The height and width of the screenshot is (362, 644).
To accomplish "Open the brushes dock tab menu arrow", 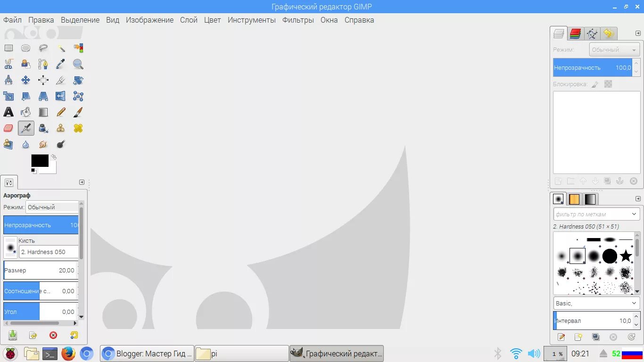I will [638, 199].
